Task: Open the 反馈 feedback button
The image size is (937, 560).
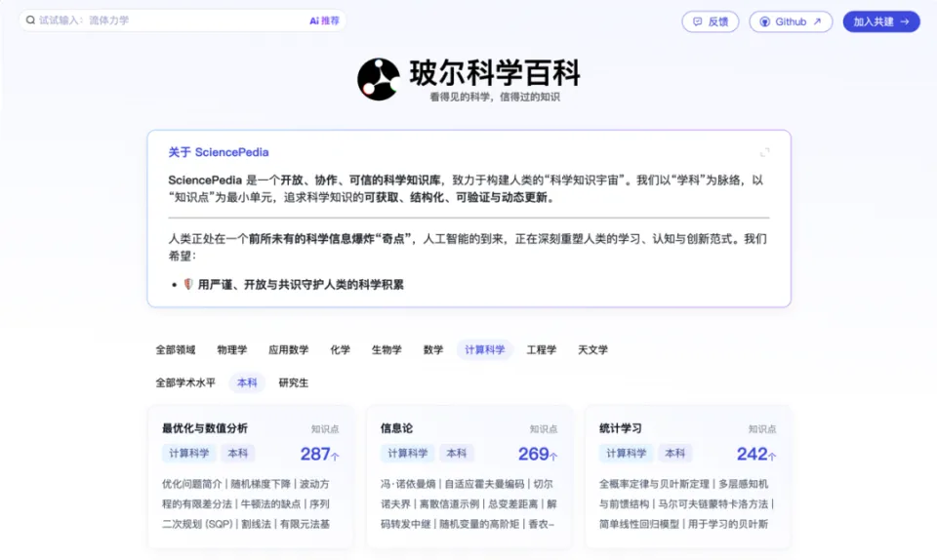Action: pyautogui.click(x=710, y=21)
